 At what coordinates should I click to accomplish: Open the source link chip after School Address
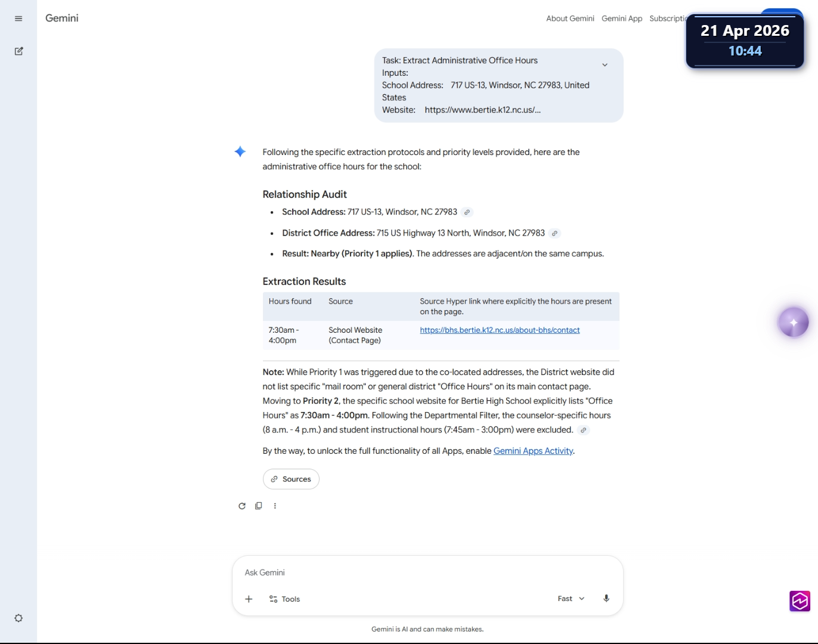[467, 212]
